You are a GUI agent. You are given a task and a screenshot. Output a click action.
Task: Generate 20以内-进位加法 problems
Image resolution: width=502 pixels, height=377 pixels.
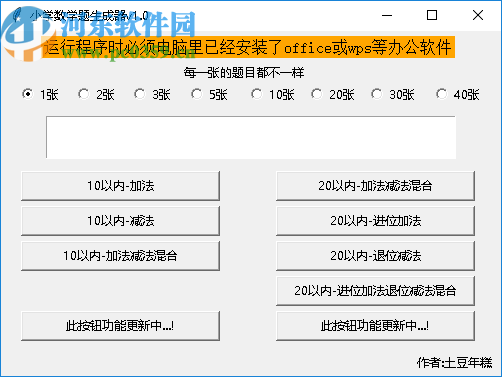click(375, 221)
